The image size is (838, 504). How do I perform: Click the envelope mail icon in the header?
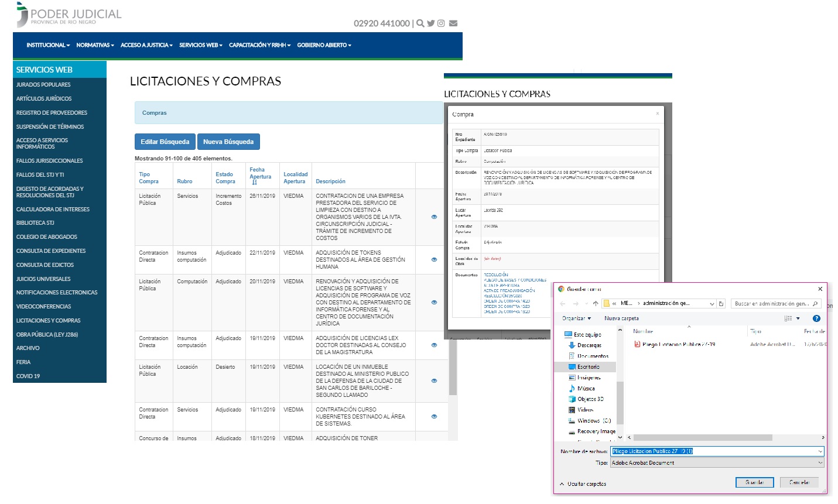[453, 23]
